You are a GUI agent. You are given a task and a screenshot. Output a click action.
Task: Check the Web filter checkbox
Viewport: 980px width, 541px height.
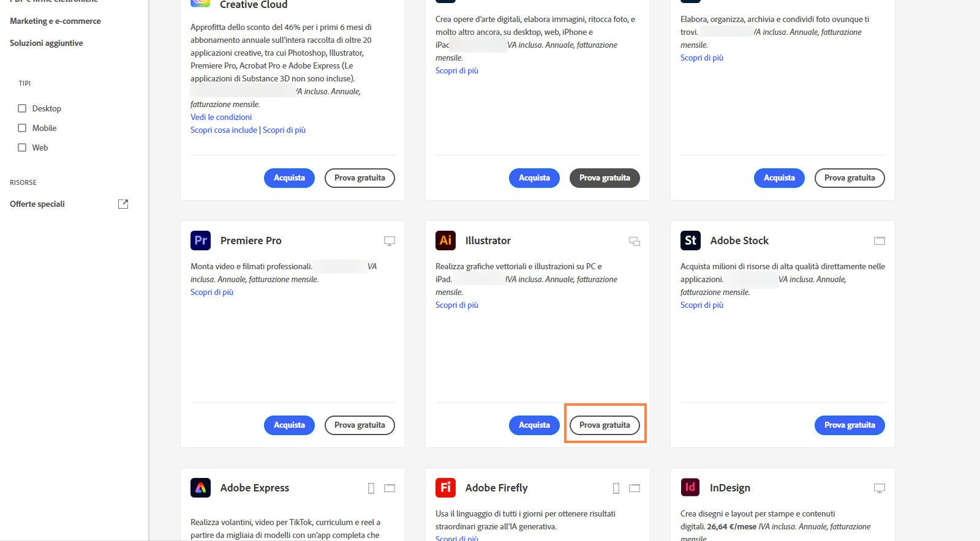tap(22, 147)
